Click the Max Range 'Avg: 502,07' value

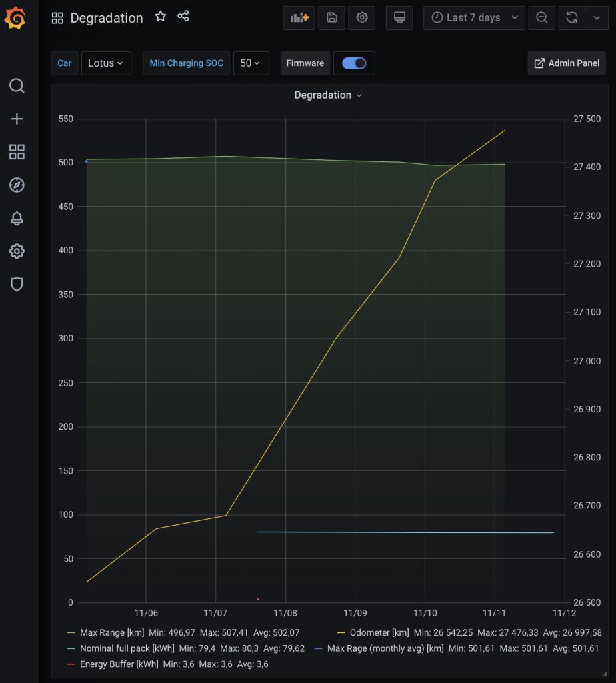(277, 632)
